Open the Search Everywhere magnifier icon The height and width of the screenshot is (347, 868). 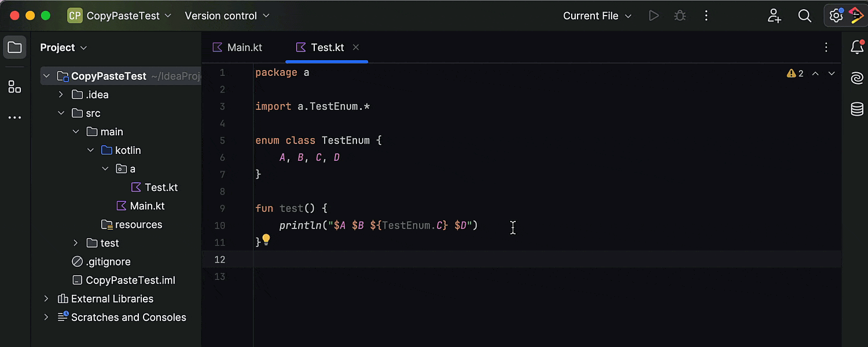(x=804, y=16)
